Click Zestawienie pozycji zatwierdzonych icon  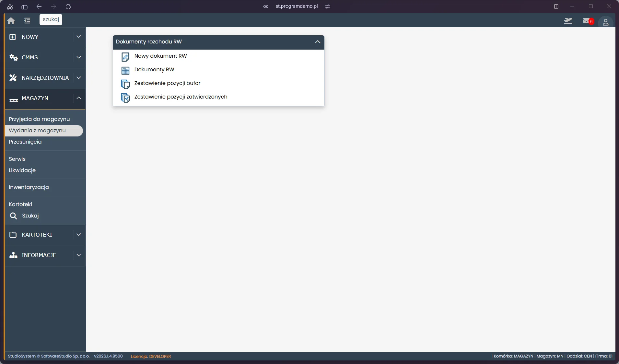pos(125,98)
